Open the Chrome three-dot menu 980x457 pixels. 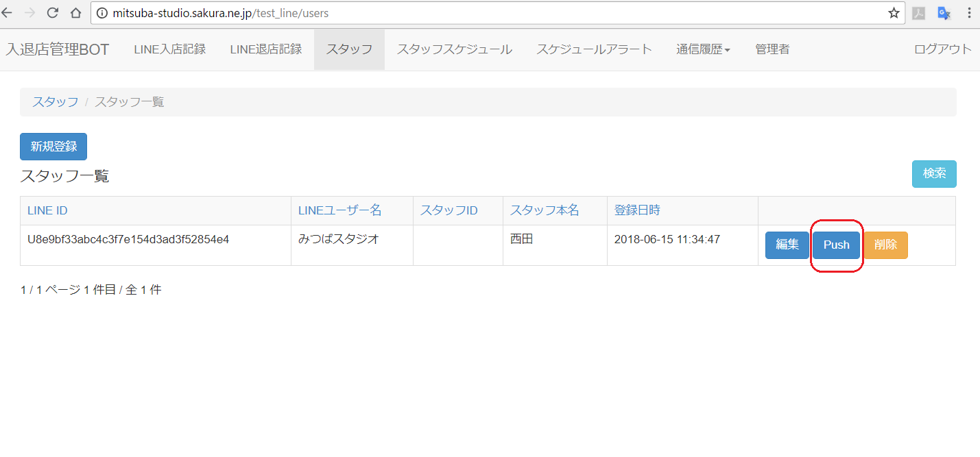coord(969,13)
